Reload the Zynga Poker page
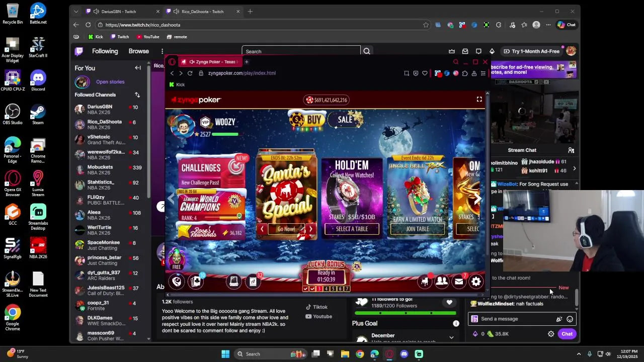The image size is (644, 362). point(190,73)
